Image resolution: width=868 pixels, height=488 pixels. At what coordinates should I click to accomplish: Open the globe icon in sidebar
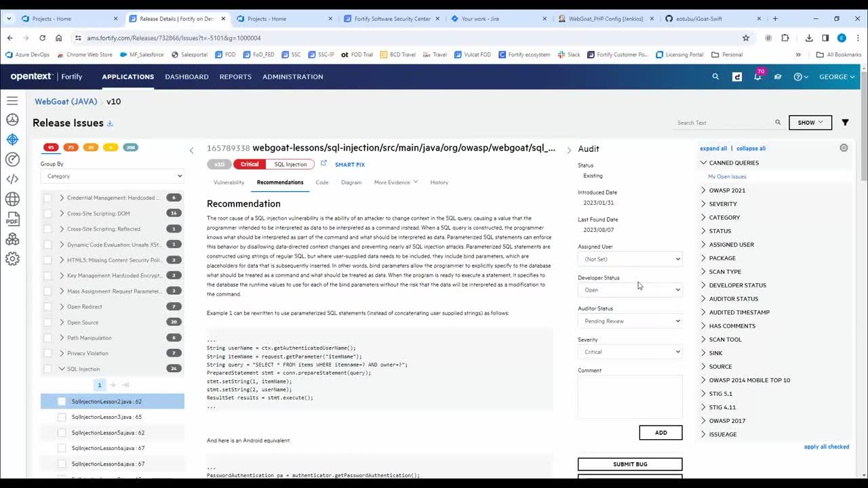tap(12, 199)
